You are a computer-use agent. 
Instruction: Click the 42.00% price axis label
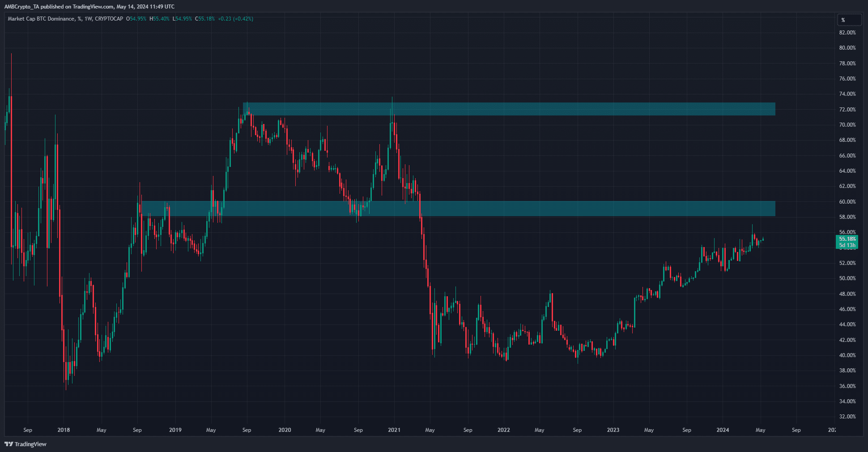pos(847,340)
